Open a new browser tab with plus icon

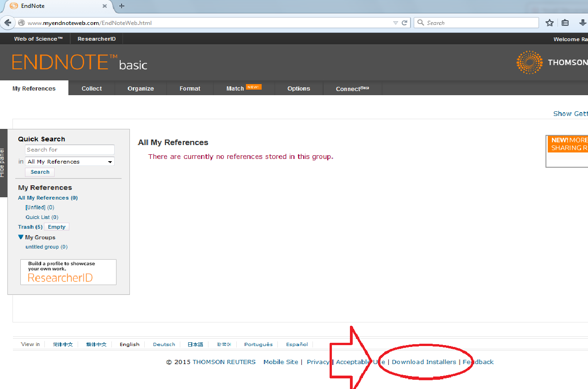(x=122, y=6)
